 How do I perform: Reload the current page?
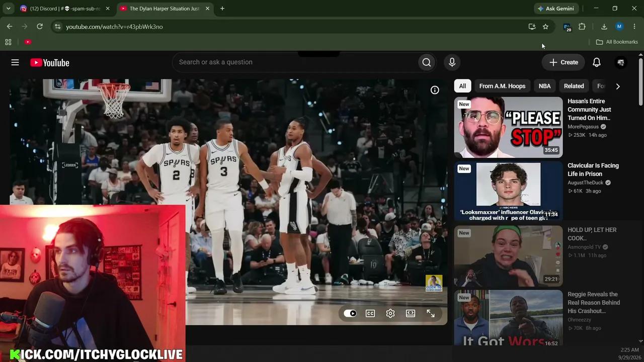tap(40, 27)
